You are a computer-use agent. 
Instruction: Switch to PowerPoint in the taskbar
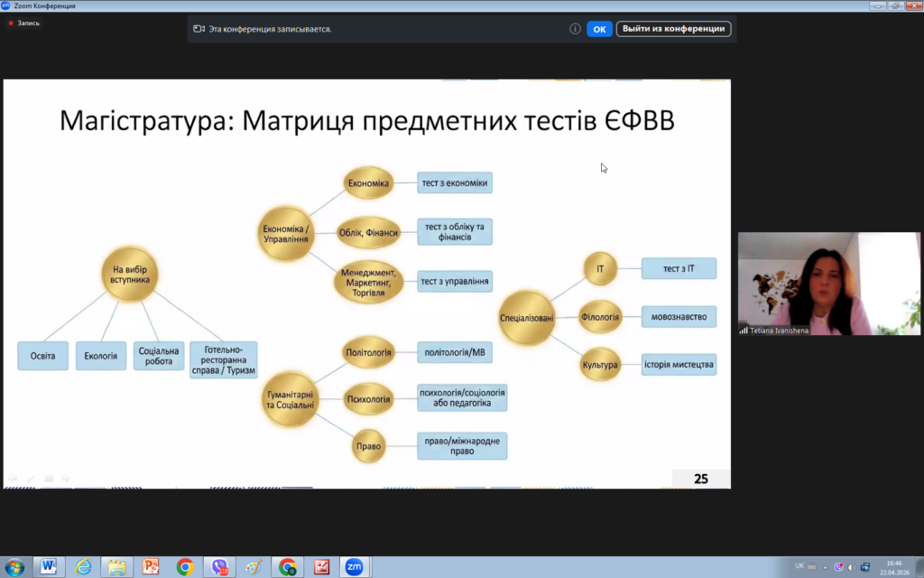(x=151, y=566)
